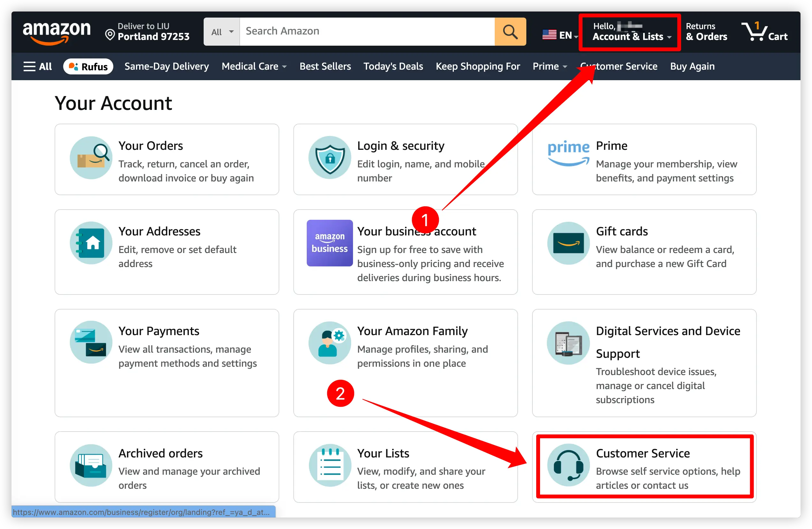Click the orange search magnifier button
This screenshot has height=529, width=812.
point(510,31)
